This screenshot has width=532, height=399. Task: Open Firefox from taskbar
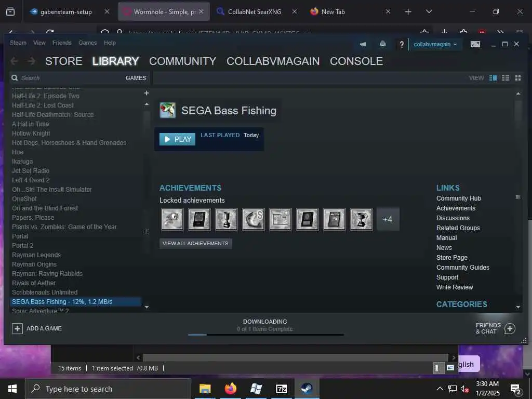230,389
